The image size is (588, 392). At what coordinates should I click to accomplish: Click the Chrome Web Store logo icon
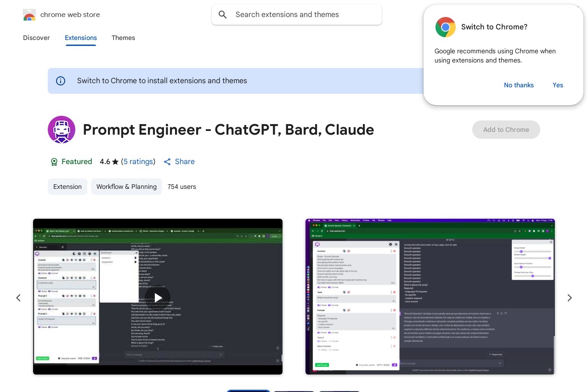click(29, 15)
